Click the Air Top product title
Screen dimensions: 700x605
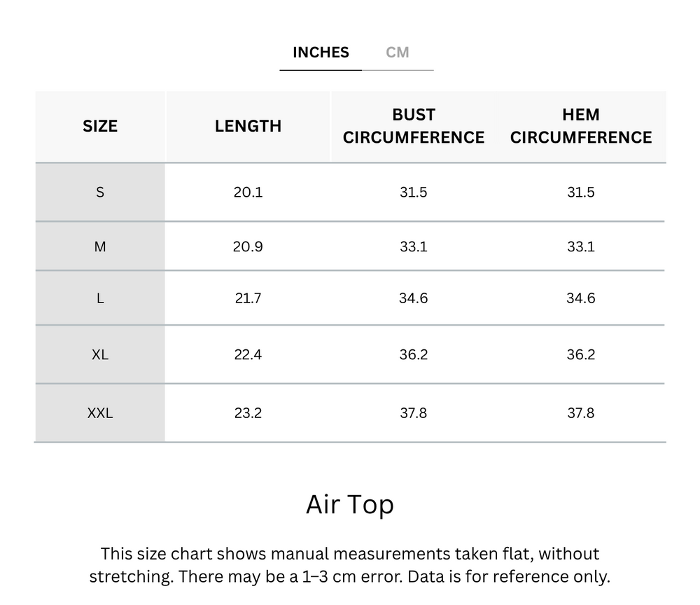pyautogui.click(x=350, y=505)
